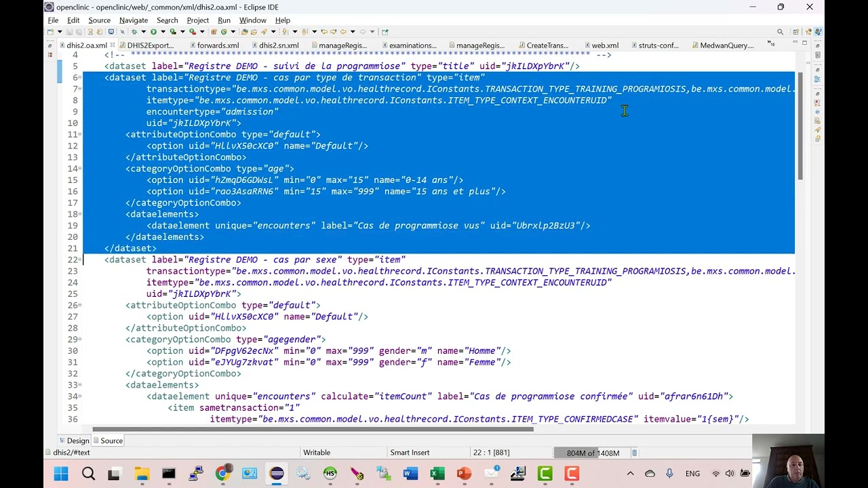This screenshot has width=868, height=488.
Task: Open Back history dropdown arrow
Action: point(353,31)
